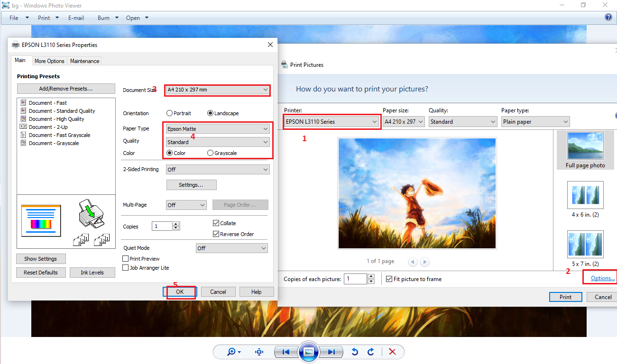
Task: Click the Add/Remove Presets button
Action: (66, 89)
